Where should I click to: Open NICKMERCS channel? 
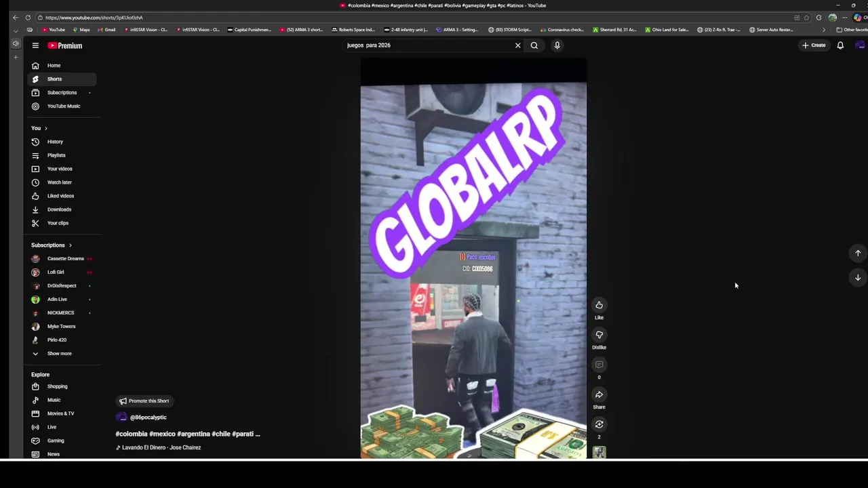(62, 313)
